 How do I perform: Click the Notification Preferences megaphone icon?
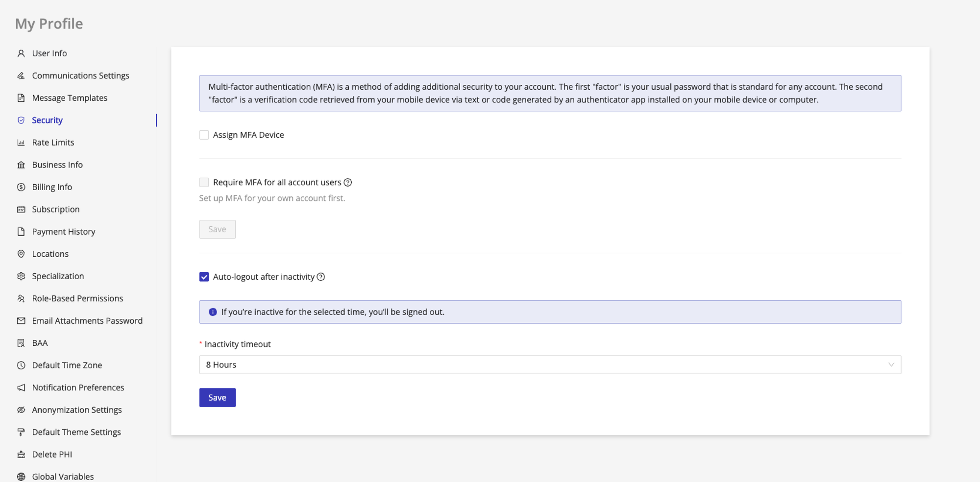pos(21,387)
